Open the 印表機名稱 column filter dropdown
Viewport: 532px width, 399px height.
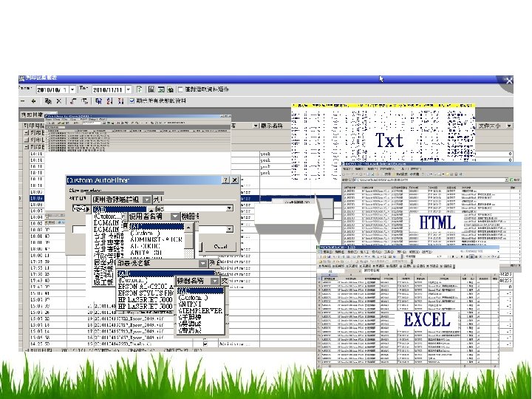click(202, 263)
